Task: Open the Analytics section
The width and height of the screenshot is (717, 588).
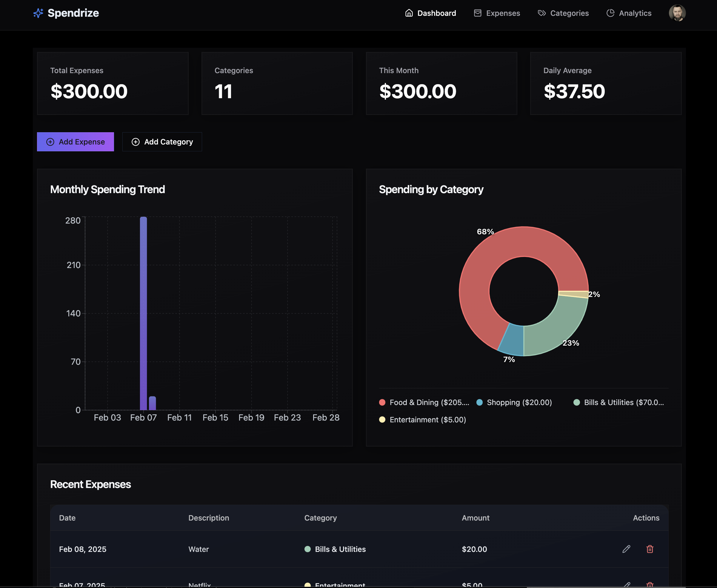Action: [635, 13]
